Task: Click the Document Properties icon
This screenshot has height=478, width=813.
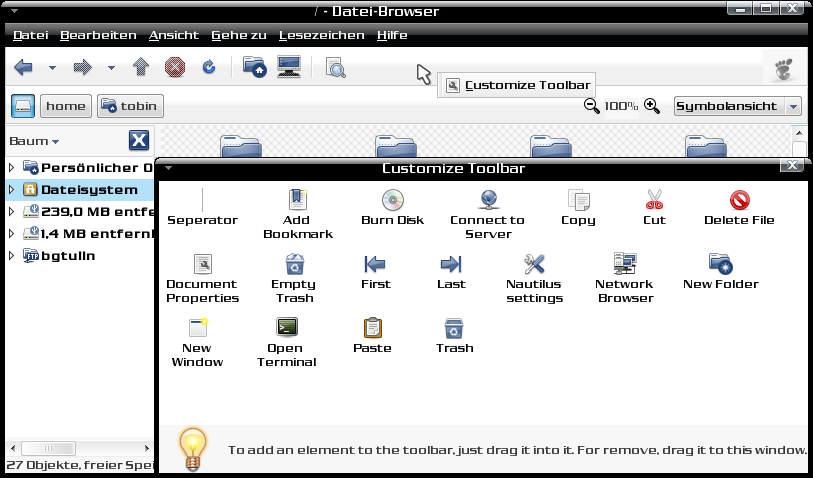Action: [x=203, y=264]
